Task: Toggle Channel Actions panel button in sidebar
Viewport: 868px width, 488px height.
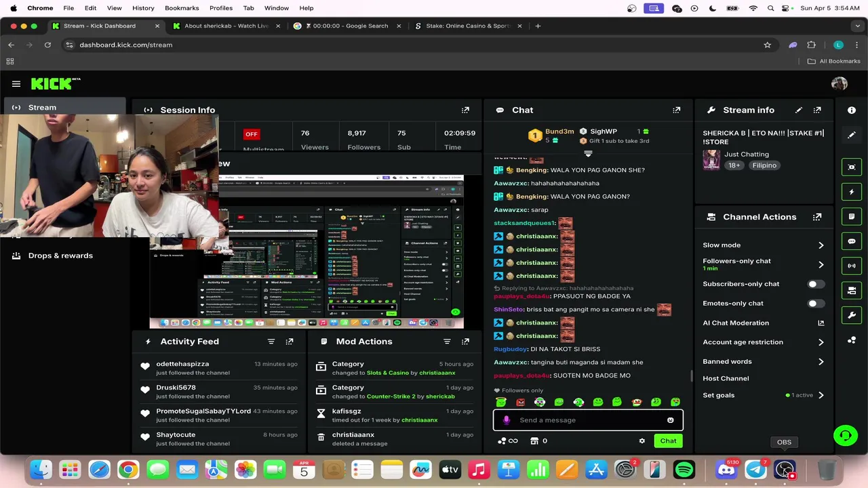Action: (x=852, y=291)
